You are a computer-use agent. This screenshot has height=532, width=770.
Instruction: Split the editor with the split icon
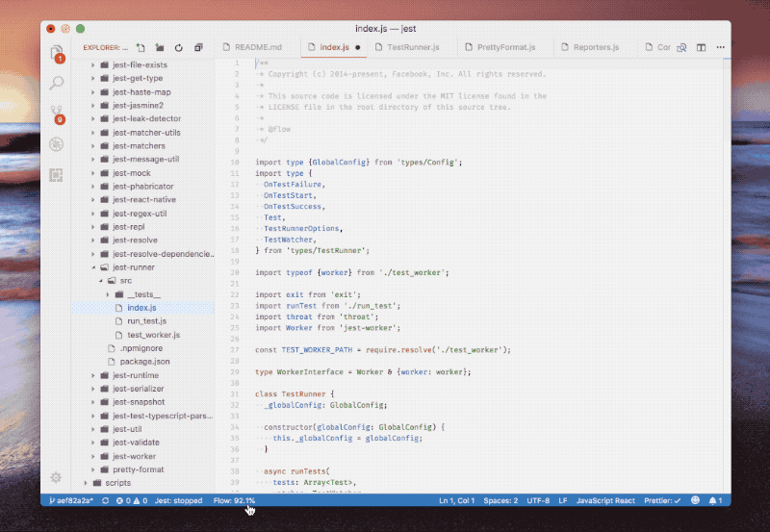(701, 47)
